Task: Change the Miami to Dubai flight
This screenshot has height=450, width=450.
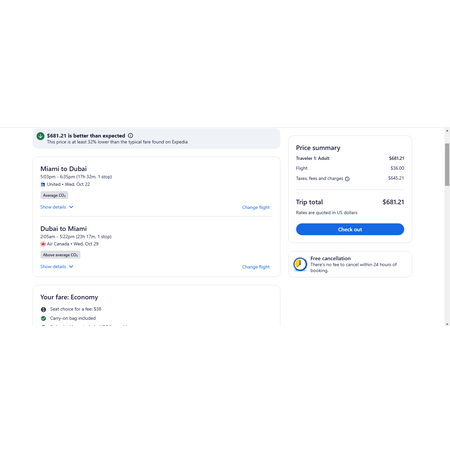Action: pyautogui.click(x=256, y=207)
